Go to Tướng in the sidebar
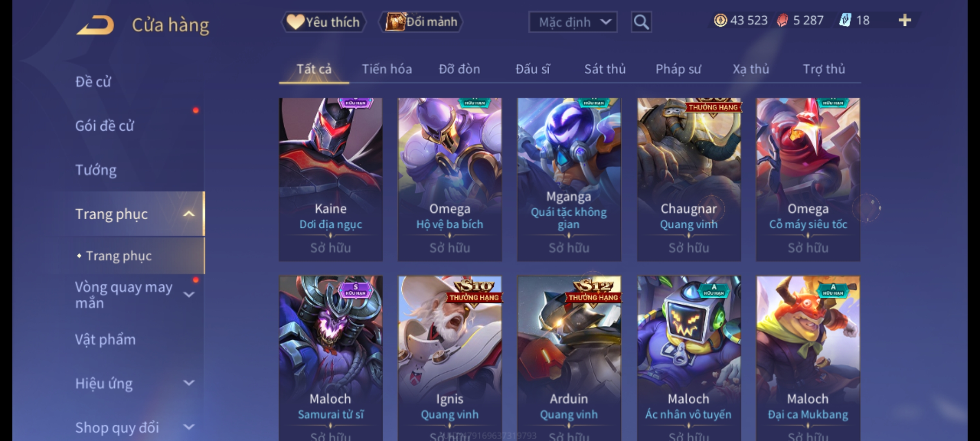The width and height of the screenshot is (980, 441). tap(96, 170)
